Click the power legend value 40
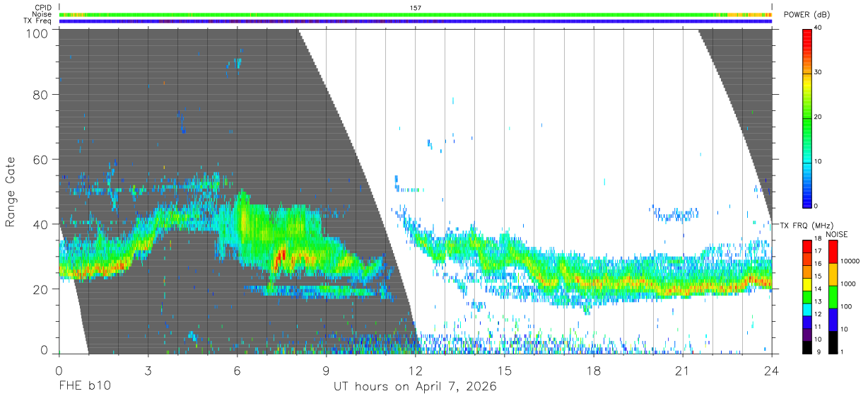Image resolution: width=868 pixels, height=401 pixels. [819, 28]
